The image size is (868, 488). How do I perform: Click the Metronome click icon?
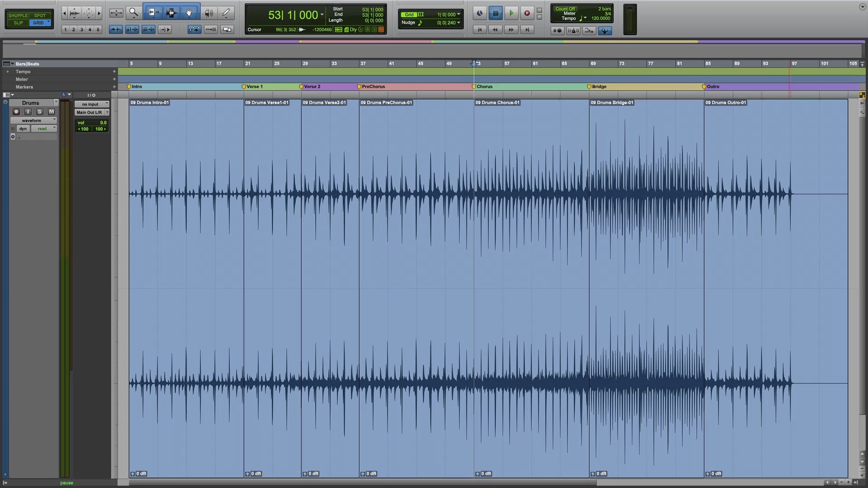pos(573,31)
